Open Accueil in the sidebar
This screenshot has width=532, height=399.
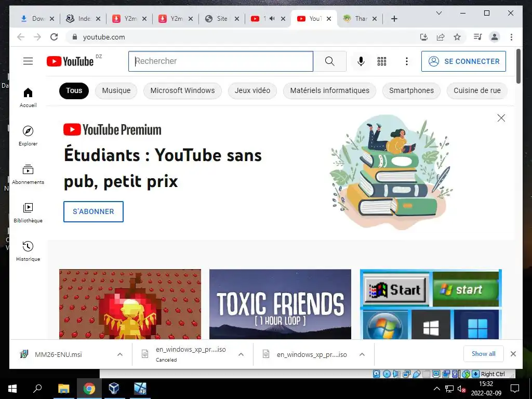click(x=28, y=98)
